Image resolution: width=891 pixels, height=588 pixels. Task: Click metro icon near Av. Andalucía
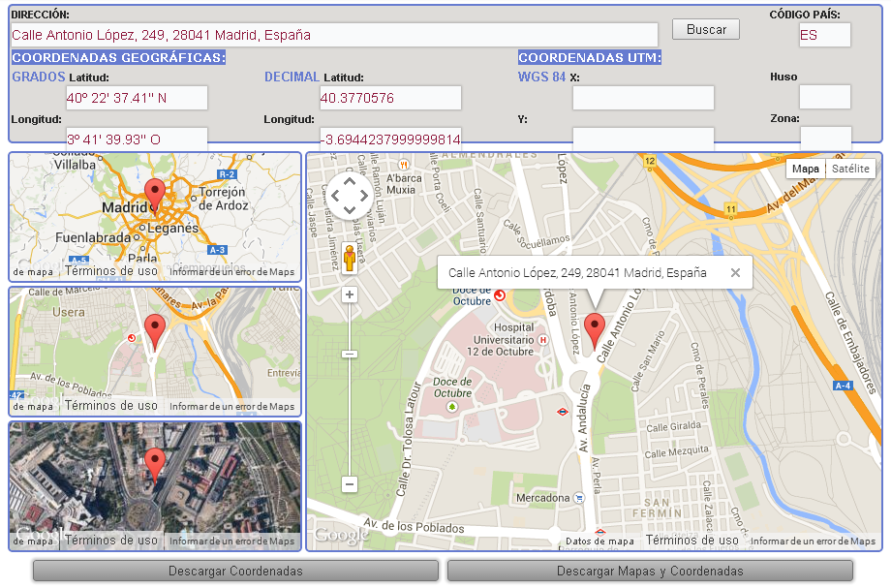point(563,412)
